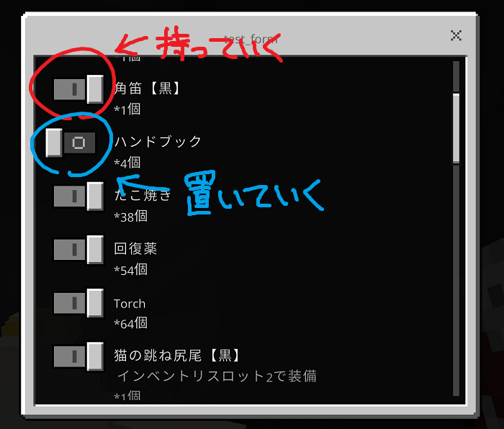Screen dimensions: 504x429
Task: Click the *64個 quantity under Torch
Action: point(131,322)
